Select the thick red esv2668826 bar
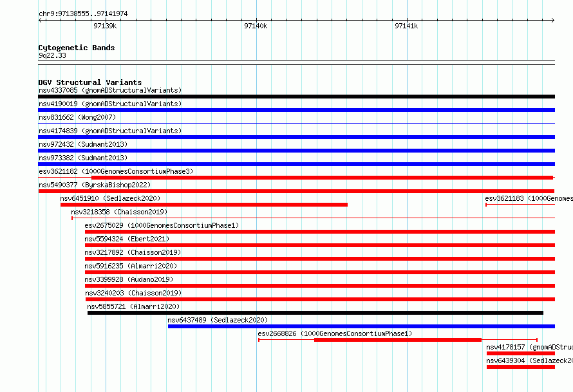The height and width of the screenshot is (392, 573). [398, 340]
